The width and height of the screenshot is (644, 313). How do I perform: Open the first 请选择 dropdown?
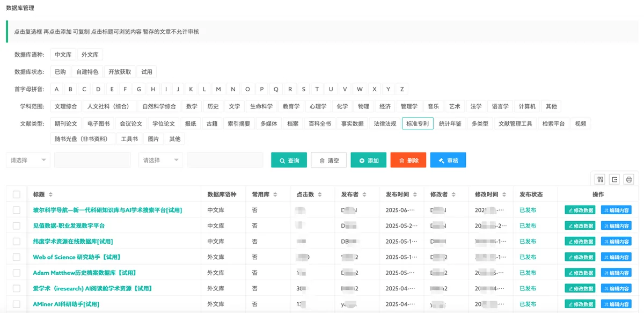click(x=28, y=160)
